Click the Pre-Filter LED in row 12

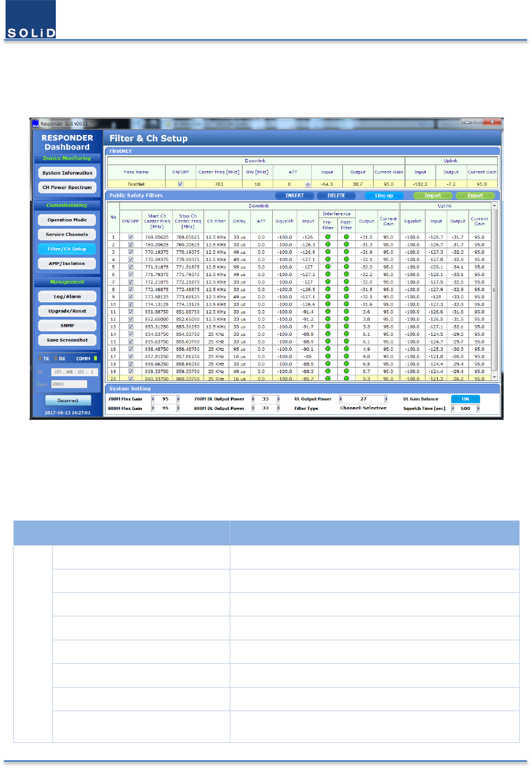tap(328, 319)
